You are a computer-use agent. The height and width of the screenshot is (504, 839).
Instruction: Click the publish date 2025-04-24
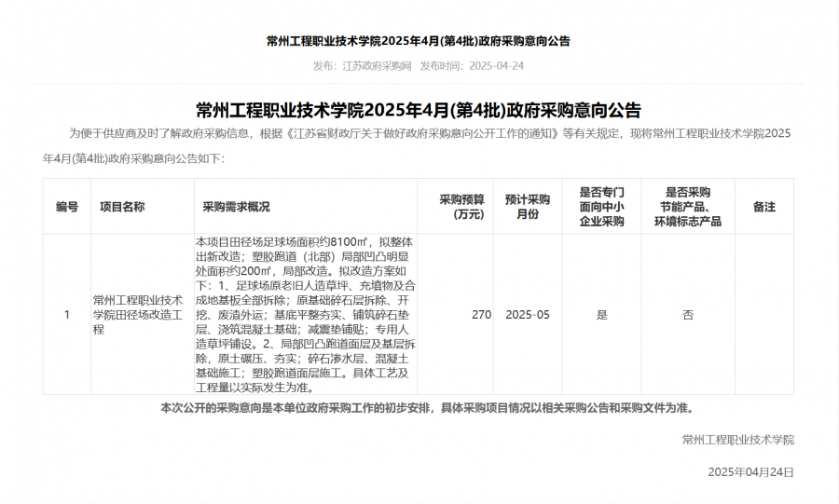(496, 66)
